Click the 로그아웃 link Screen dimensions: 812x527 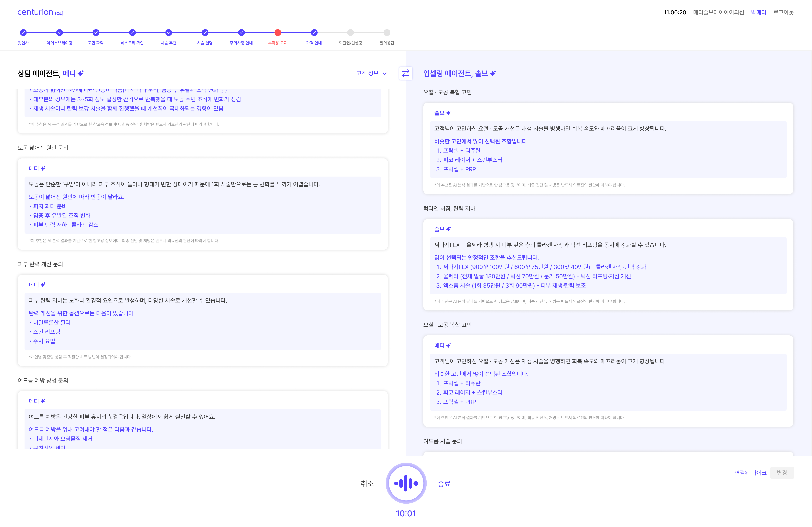(783, 12)
